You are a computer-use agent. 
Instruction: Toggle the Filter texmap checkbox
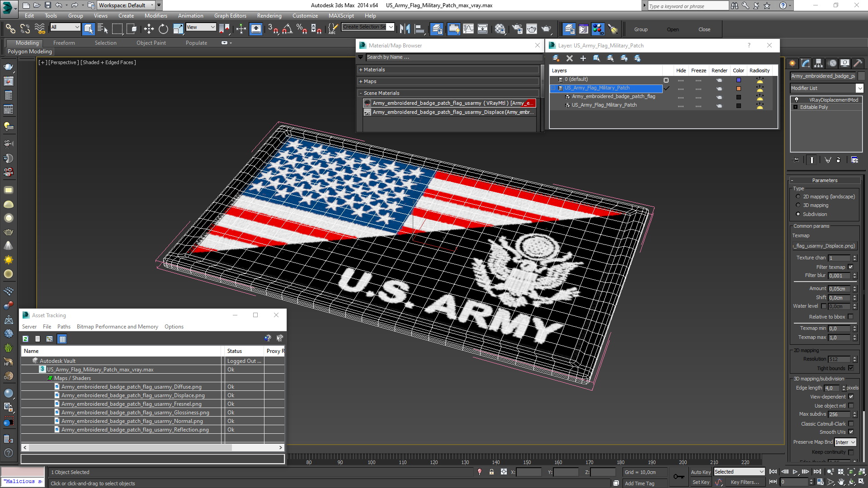pyautogui.click(x=850, y=267)
